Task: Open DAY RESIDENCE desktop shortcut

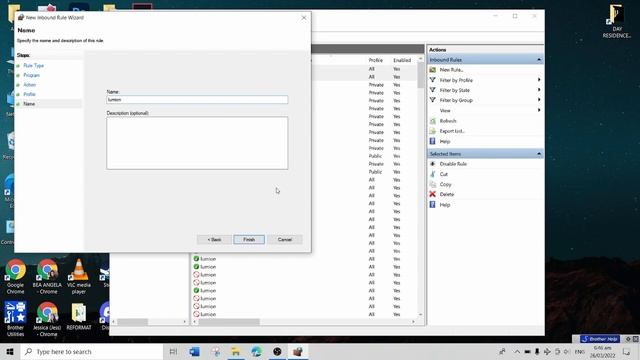Action: pos(617,21)
